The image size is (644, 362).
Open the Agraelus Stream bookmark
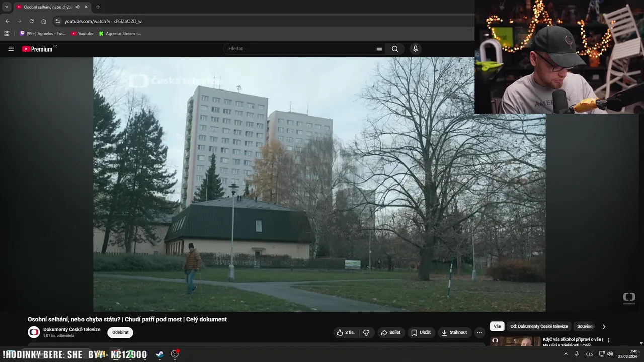(120, 34)
